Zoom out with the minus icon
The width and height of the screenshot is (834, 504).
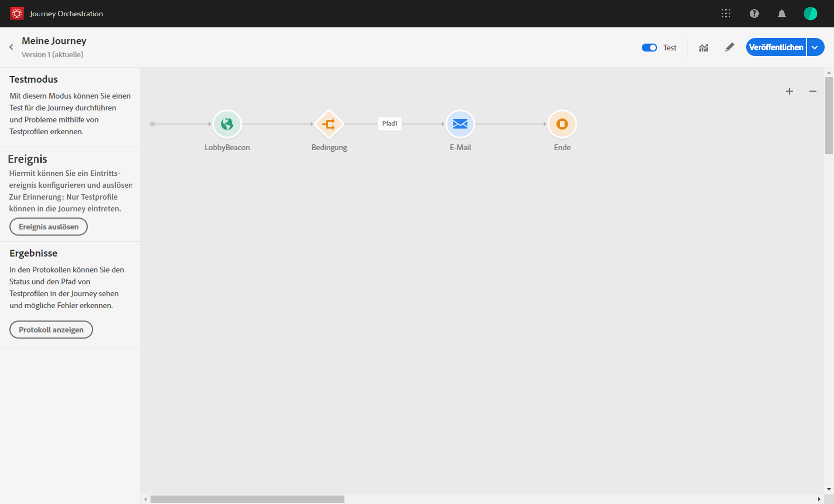tap(812, 91)
